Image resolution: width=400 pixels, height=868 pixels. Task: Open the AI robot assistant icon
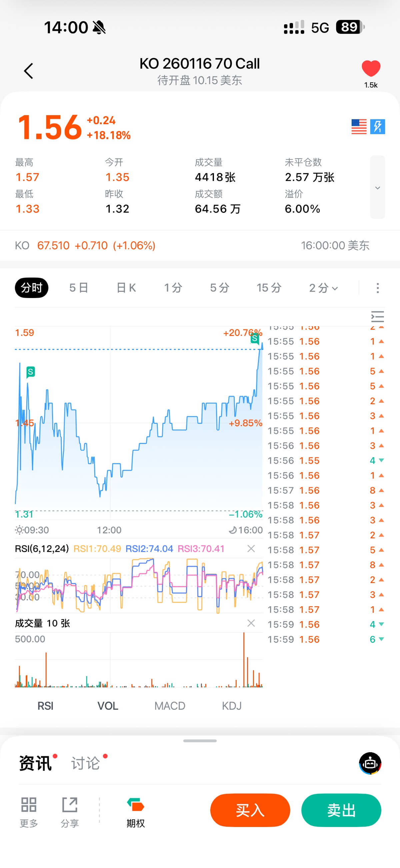pos(370,763)
